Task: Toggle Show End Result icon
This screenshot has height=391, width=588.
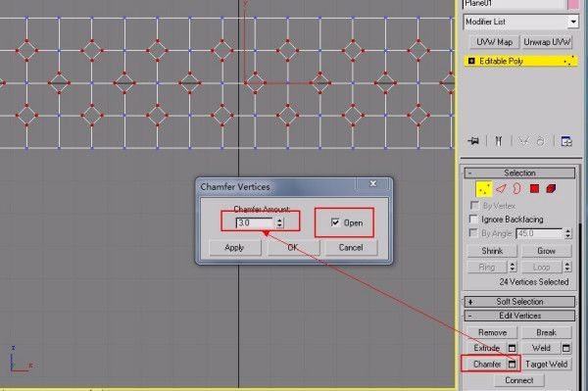Action: [x=499, y=141]
